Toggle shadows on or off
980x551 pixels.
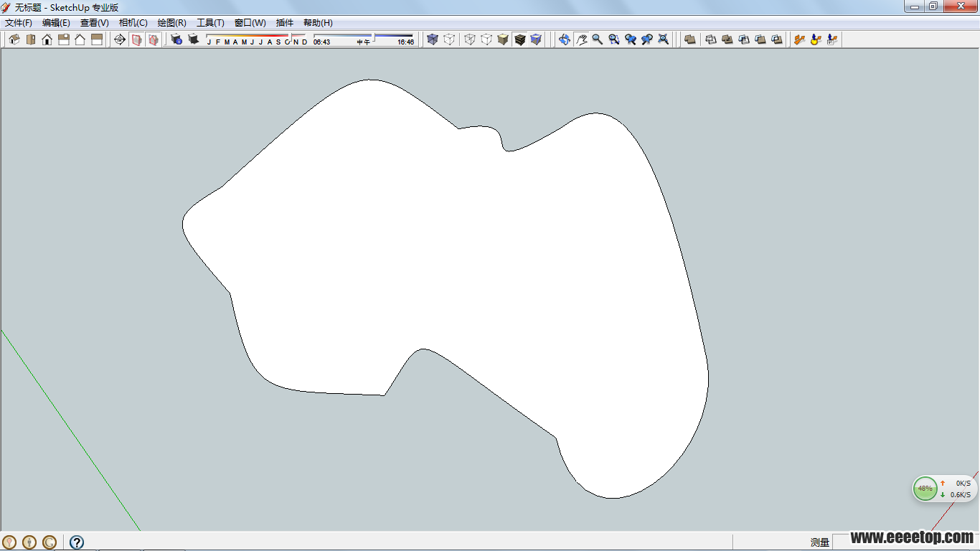tap(193, 39)
